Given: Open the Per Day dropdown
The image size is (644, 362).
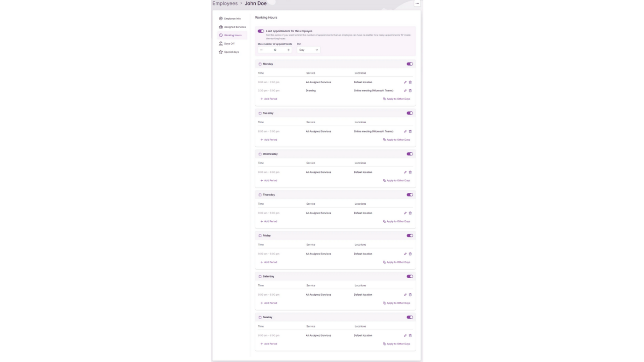Looking at the screenshot, I should click(x=308, y=50).
